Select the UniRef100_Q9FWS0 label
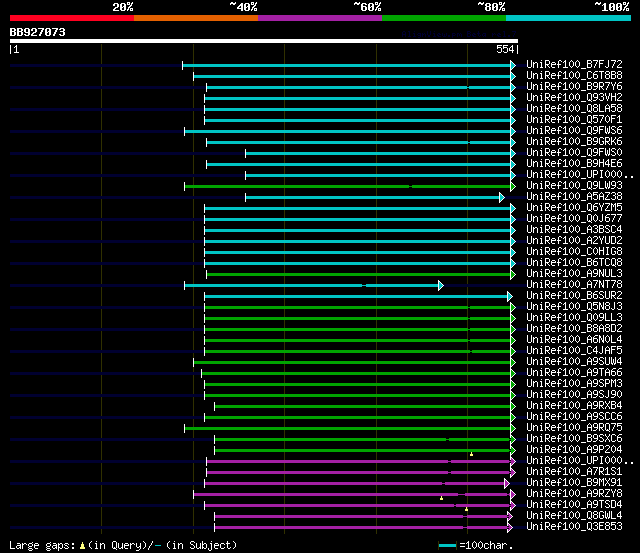The width and height of the screenshot is (640, 553). (574, 153)
